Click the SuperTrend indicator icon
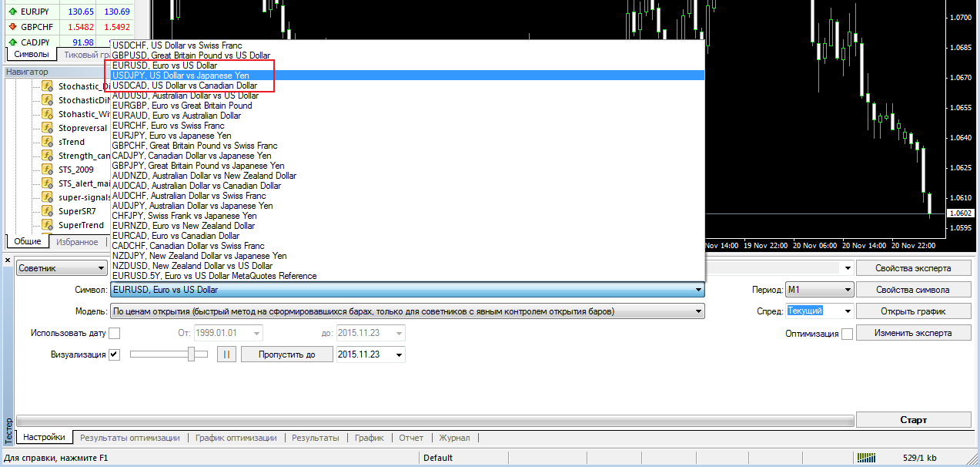Viewport: 980px width, 467px height. 48,225
